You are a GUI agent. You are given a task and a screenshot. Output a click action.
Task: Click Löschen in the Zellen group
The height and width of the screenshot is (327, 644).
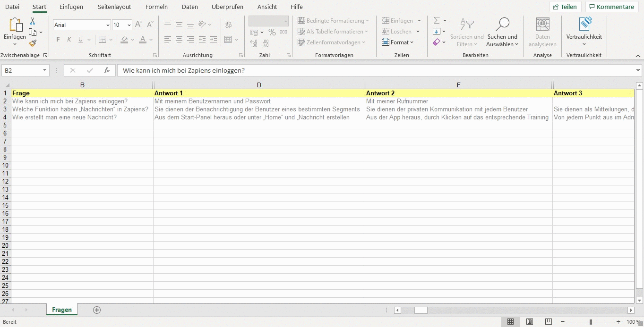401,32
